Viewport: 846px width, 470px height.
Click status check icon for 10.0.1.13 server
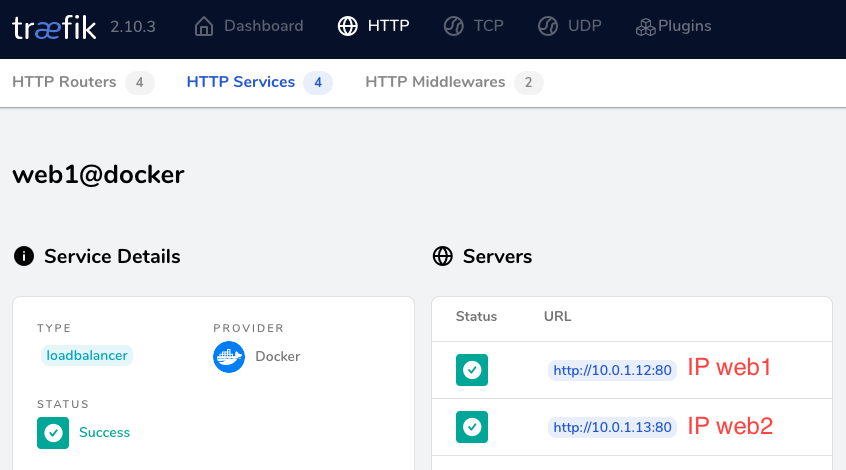[x=472, y=427]
